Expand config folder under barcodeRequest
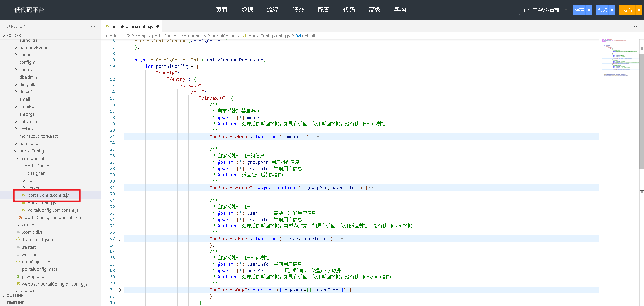The height and width of the screenshot is (306, 644). (25, 55)
